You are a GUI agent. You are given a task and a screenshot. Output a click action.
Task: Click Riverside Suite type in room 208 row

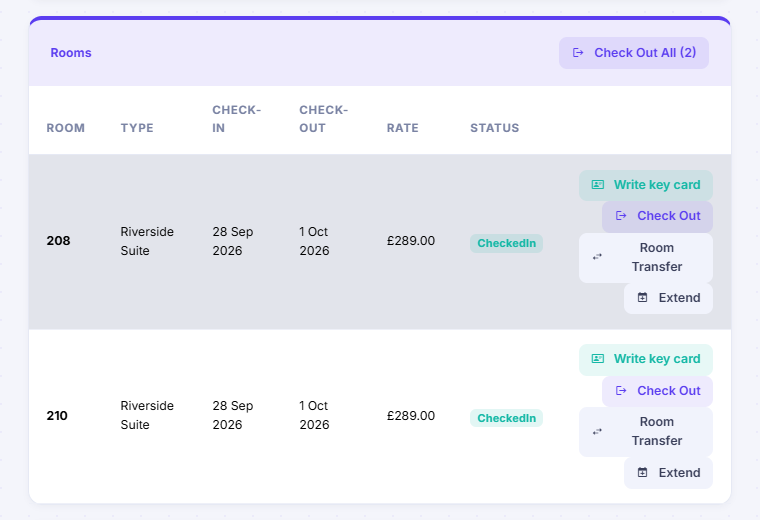[147, 241]
